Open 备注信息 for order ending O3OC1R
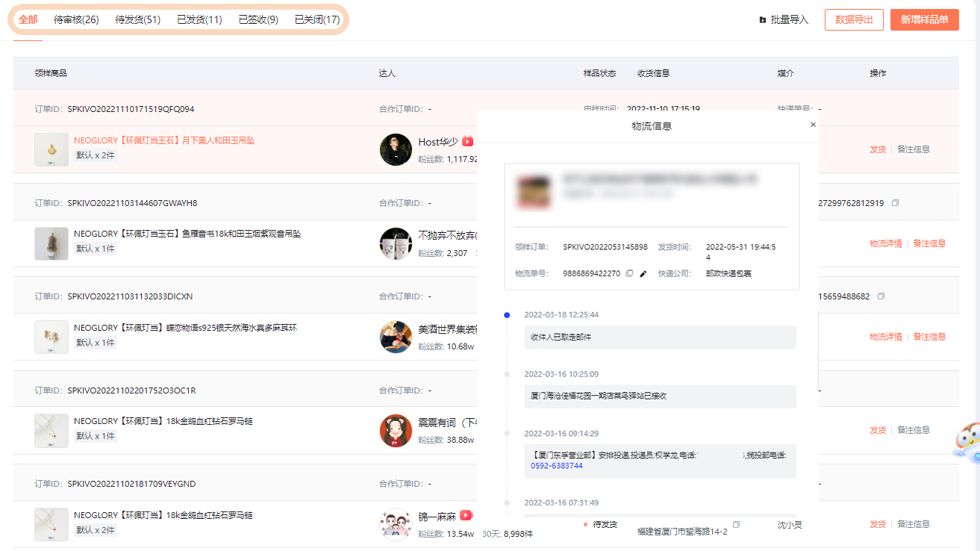Screen dimensions: 980x551 pyautogui.click(x=914, y=430)
